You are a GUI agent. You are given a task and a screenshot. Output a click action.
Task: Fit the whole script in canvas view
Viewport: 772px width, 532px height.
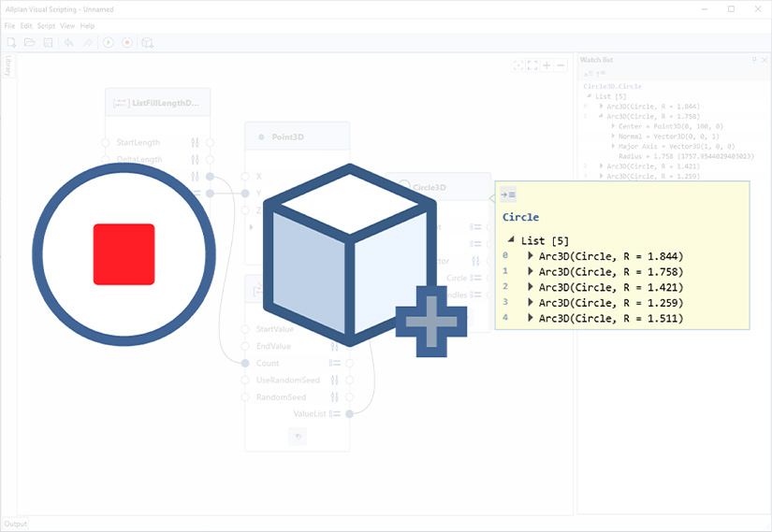pyautogui.click(x=532, y=65)
